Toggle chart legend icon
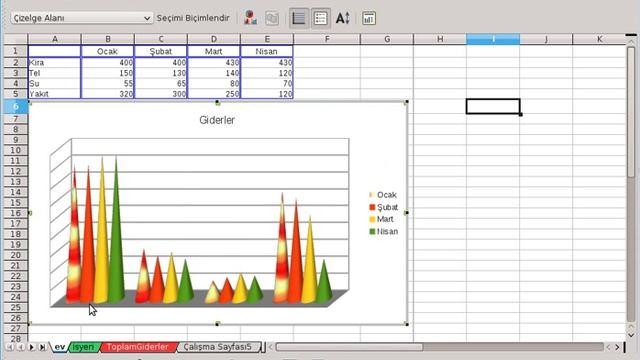Screen dimensions: 640x360 (321, 18)
